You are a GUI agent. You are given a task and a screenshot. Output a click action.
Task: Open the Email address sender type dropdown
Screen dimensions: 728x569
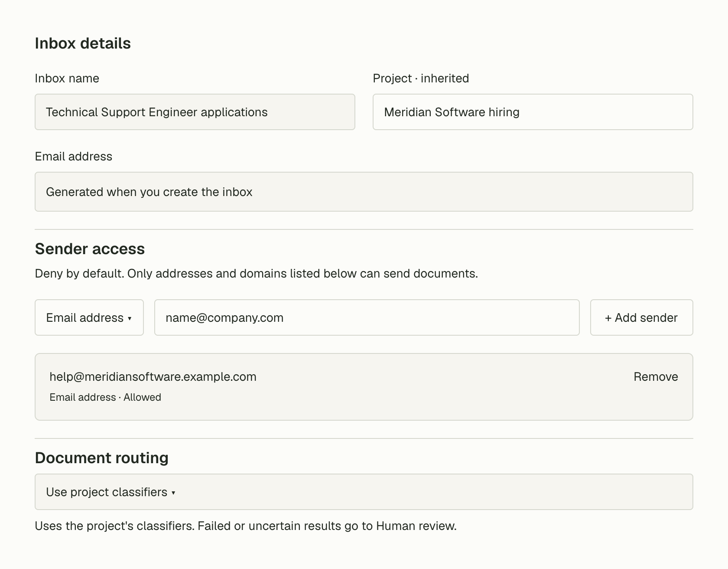coord(89,317)
